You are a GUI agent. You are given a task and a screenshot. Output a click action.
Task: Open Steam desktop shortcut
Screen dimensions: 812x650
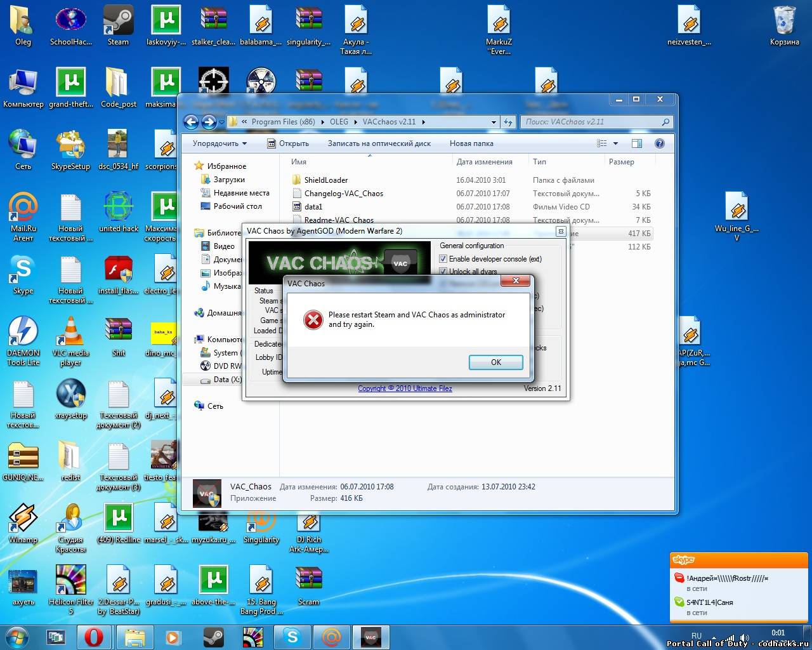[118, 26]
